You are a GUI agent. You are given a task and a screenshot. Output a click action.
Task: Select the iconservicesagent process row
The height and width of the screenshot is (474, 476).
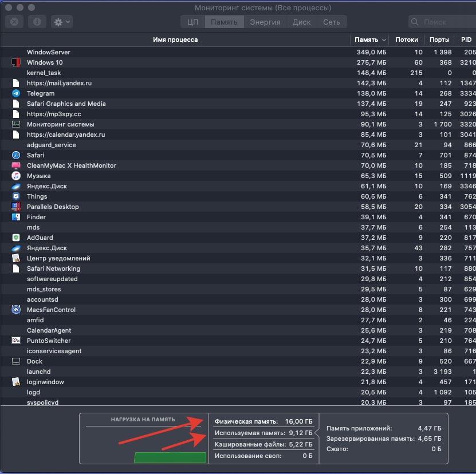(238, 351)
